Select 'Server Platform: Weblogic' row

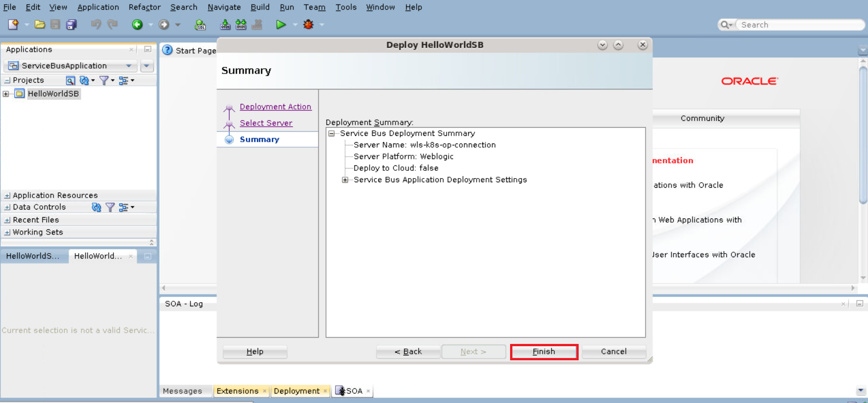click(x=403, y=157)
